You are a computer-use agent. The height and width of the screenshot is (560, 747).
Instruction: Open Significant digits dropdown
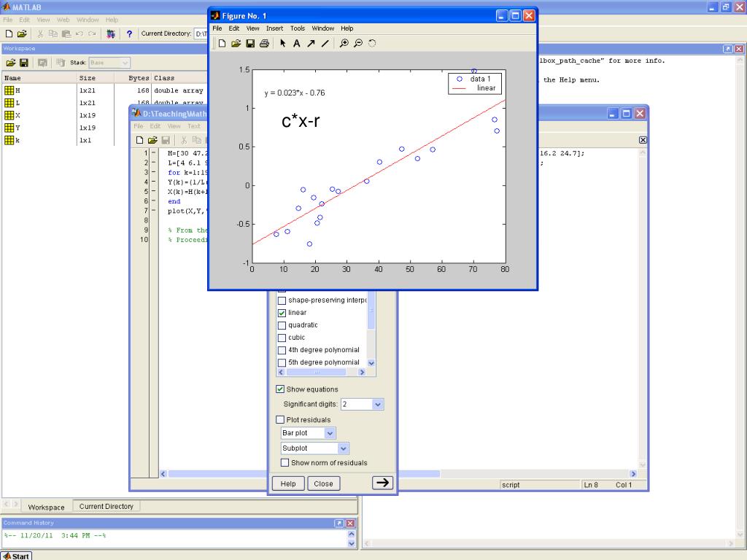(x=377, y=404)
